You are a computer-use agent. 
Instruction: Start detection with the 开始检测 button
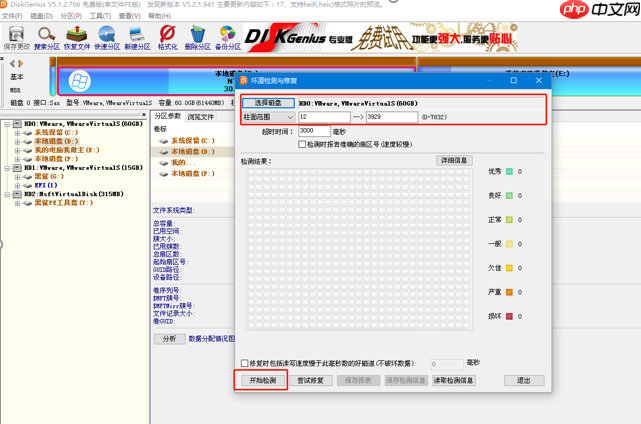tap(263, 381)
